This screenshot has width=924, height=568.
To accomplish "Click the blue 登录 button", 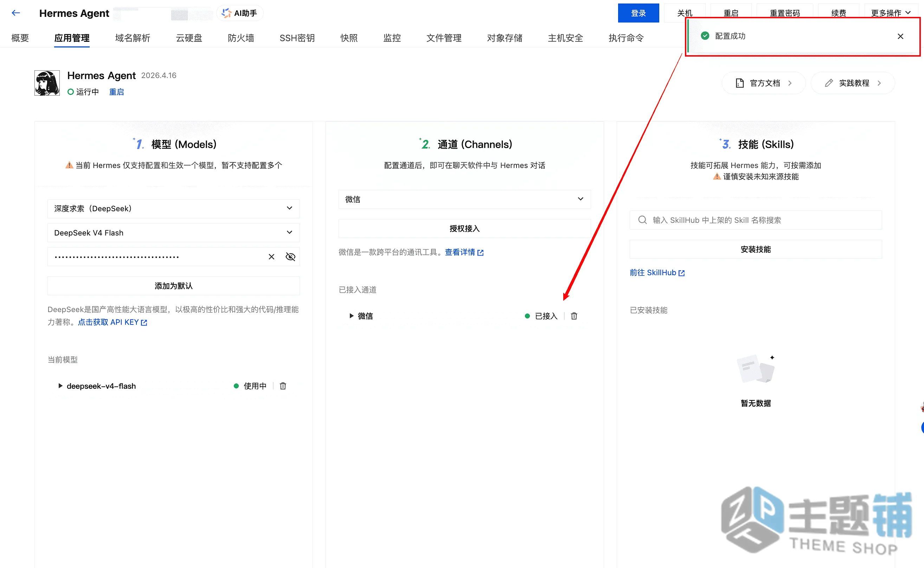I will 639,13.
